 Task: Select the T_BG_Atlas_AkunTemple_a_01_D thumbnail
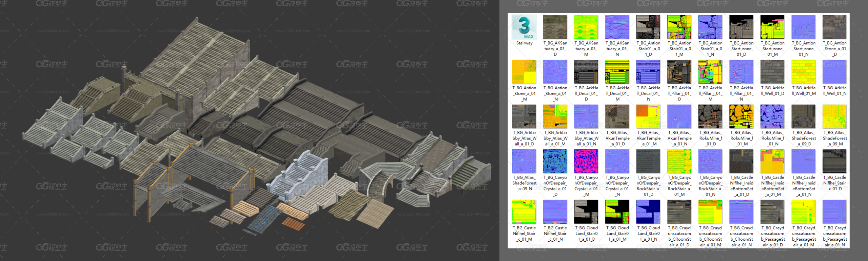pyautogui.click(x=617, y=117)
